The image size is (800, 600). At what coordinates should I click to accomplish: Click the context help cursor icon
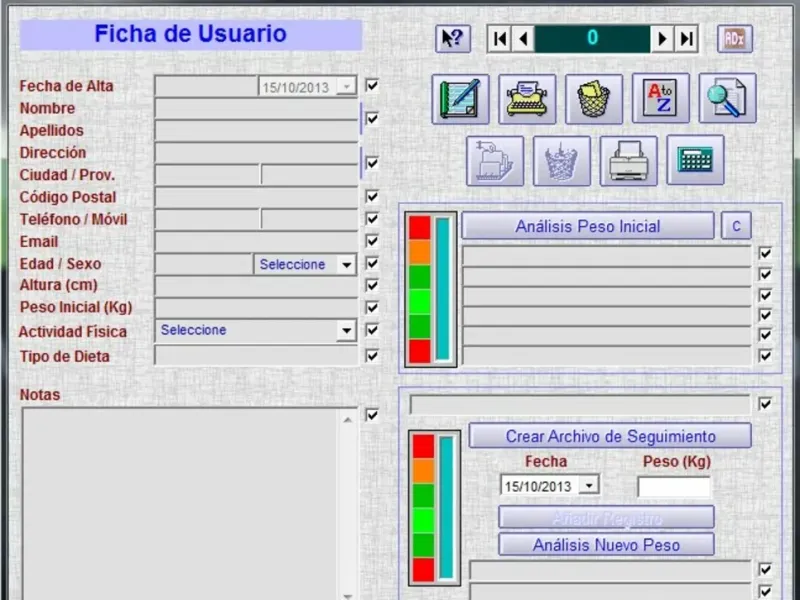[x=453, y=38]
